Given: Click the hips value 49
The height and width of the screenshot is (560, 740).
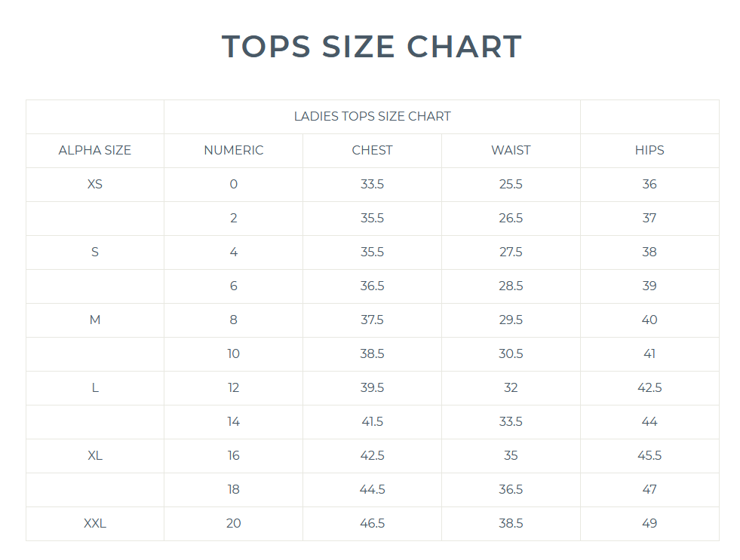Looking at the screenshot, I should [x=649, y=523].
